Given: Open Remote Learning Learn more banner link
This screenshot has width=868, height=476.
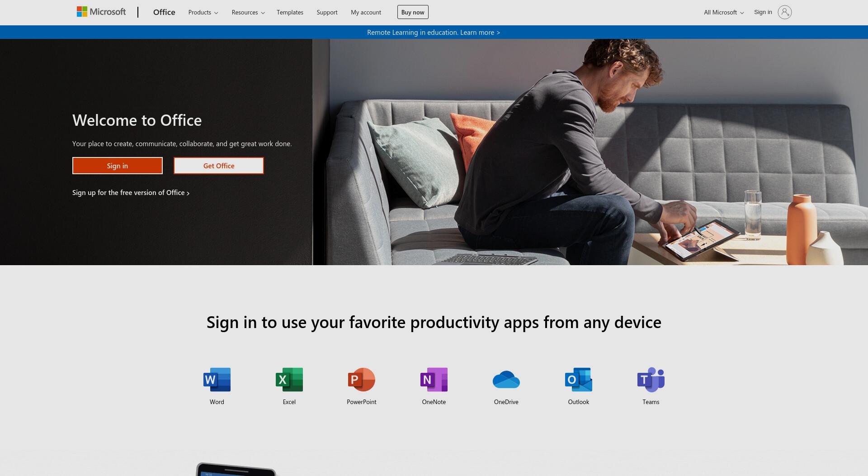Looking at the screenshot, I should [x=434, y=32].
